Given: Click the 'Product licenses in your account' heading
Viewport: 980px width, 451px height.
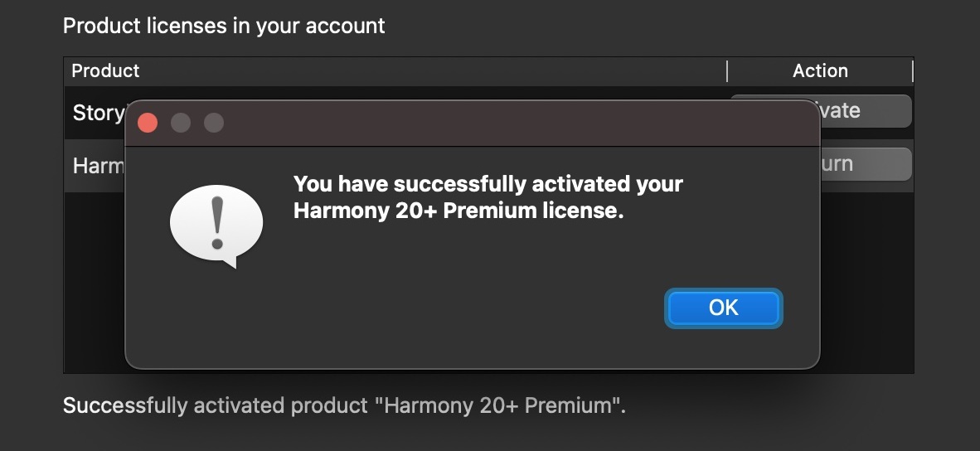Looking at the screenshot, I should (224, 26).
